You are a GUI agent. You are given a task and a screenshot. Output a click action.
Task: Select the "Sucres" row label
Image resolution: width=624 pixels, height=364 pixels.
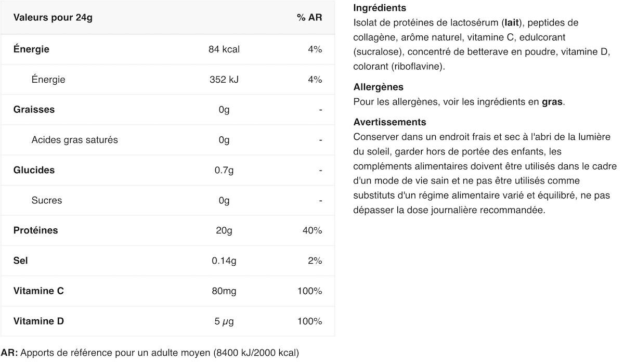(46, 200)
